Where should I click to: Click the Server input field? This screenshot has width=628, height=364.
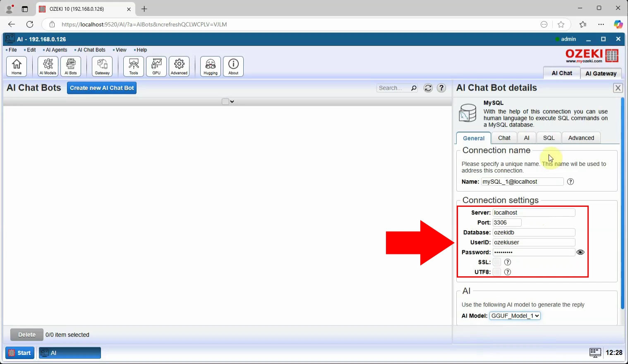pos(534,213)
